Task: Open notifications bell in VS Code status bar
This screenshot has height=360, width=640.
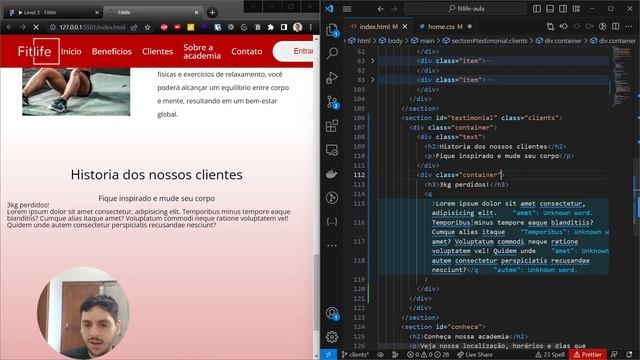Action: click(629, 355)
